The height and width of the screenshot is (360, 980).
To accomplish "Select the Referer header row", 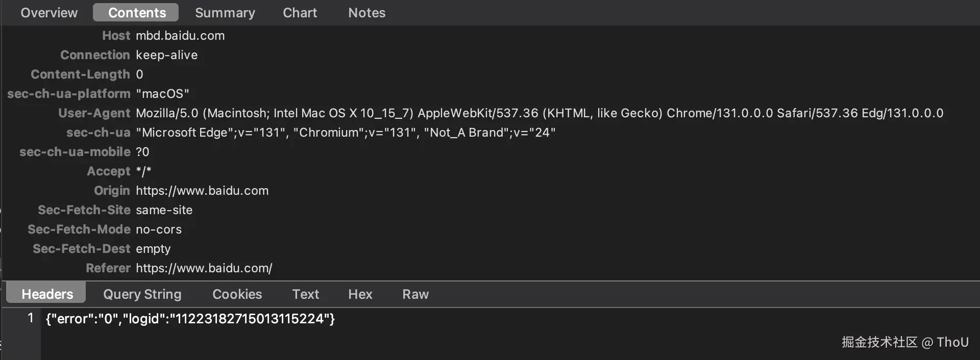I will (x=204, y=268).
